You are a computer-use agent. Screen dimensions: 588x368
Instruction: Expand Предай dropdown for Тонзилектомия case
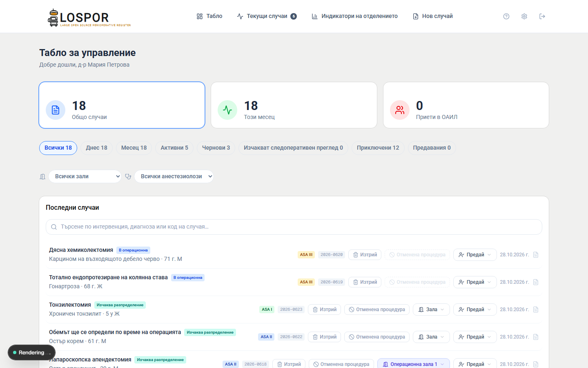475,310
